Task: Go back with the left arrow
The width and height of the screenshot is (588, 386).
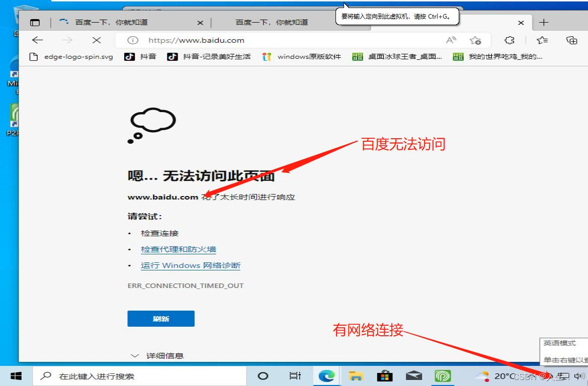Action: click(x=38, y=40)
